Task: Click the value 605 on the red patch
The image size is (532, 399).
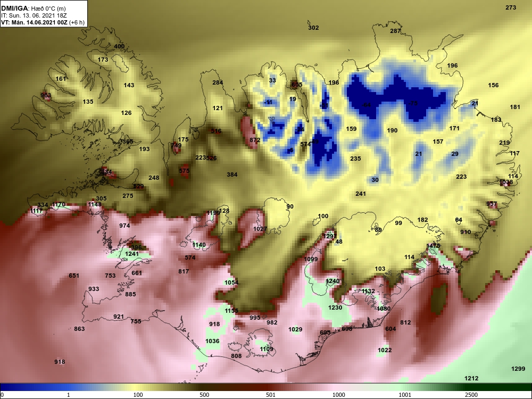Action: pos(297,85)
